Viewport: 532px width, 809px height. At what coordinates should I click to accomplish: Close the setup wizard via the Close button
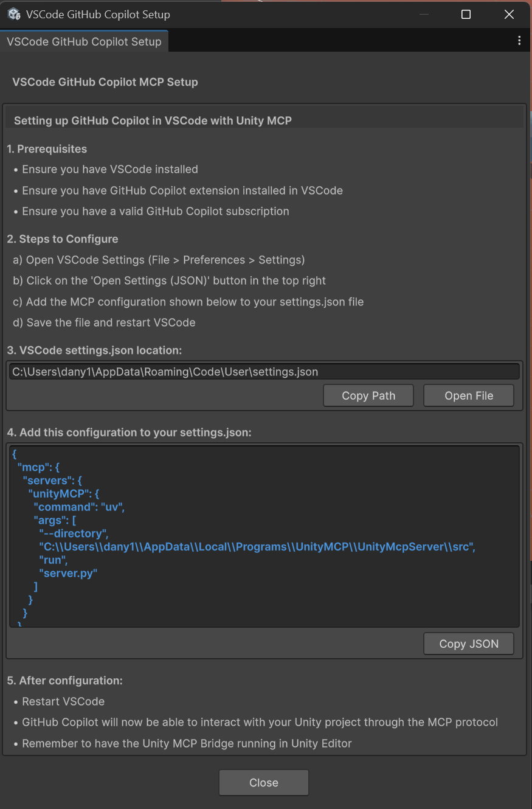(263, 783)
